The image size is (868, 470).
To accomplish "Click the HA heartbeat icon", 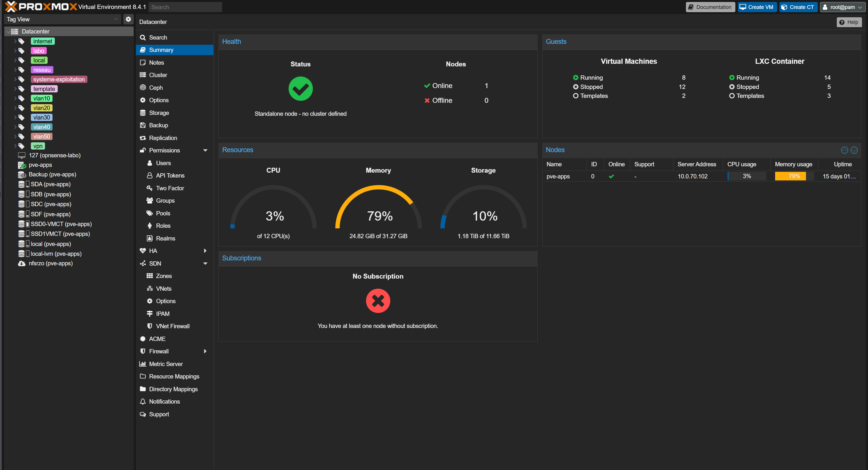I will tap(143, 251).
